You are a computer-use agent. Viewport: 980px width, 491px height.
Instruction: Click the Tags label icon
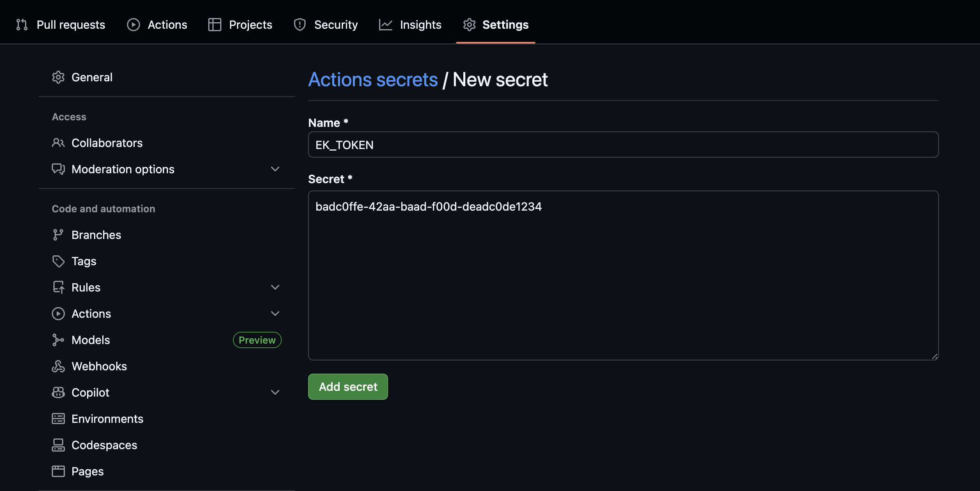click(59, 261)
